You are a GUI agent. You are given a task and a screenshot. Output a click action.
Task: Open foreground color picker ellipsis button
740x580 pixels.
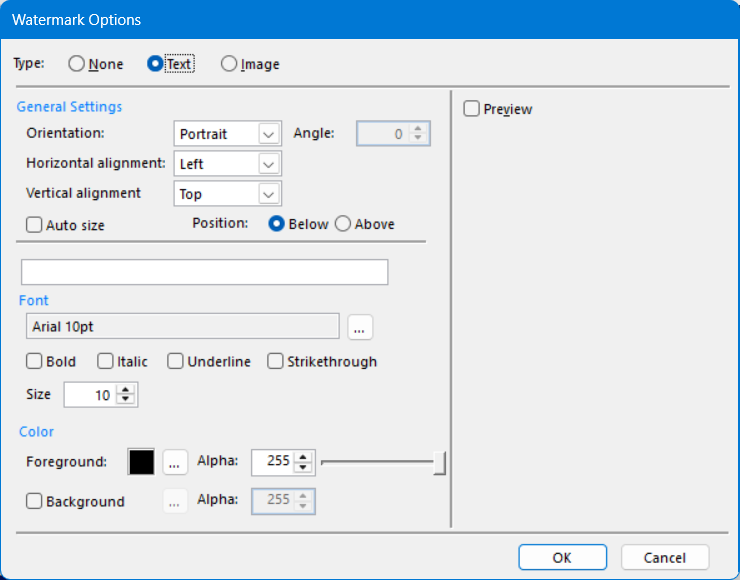coord(175,462)
